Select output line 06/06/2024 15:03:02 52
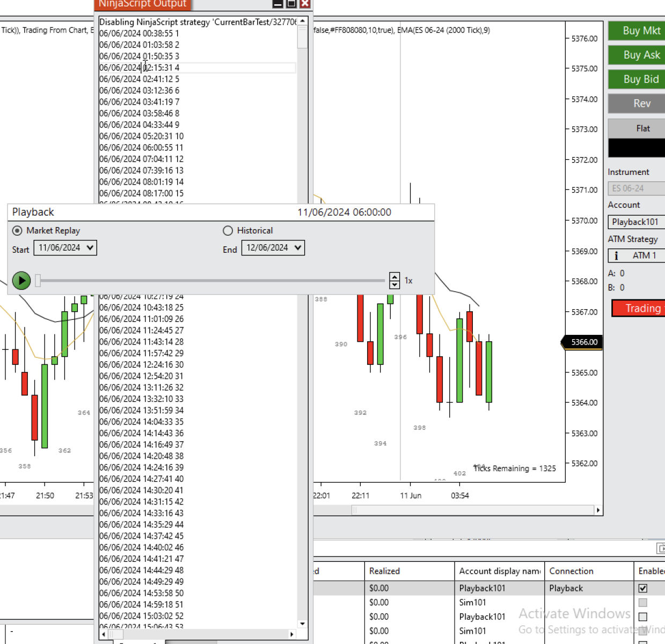The width and height of the screenshot is (665, 644). click(x=141, y=616)
